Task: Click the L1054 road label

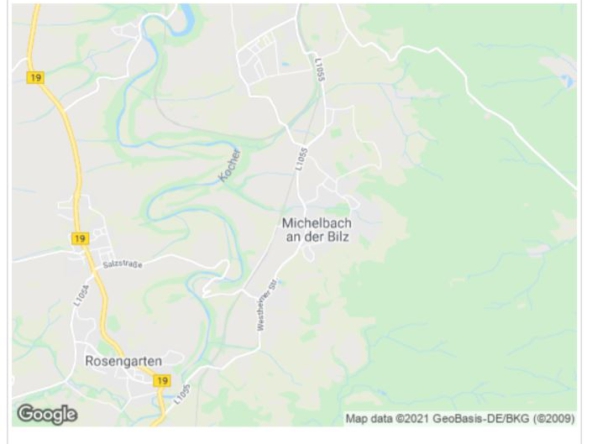Action: click(x=81, y=295)
